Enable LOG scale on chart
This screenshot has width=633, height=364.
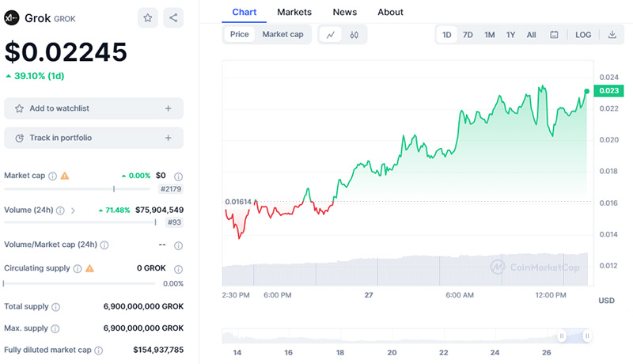(583, 35)
